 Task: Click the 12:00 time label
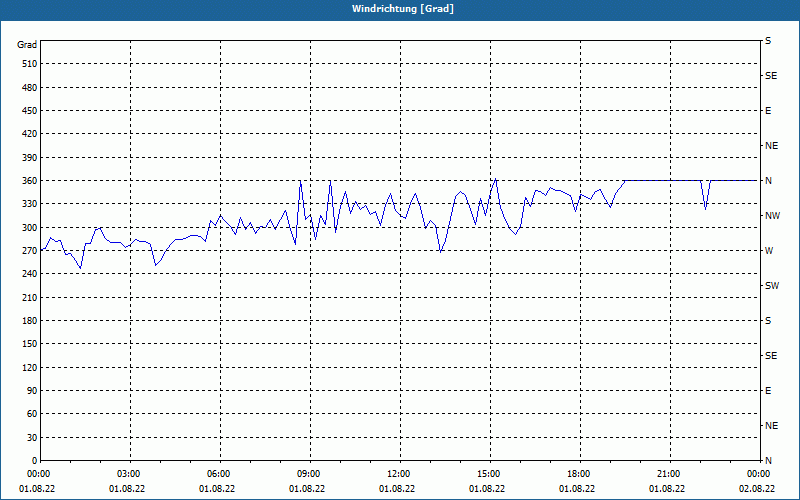pos(397,474)
